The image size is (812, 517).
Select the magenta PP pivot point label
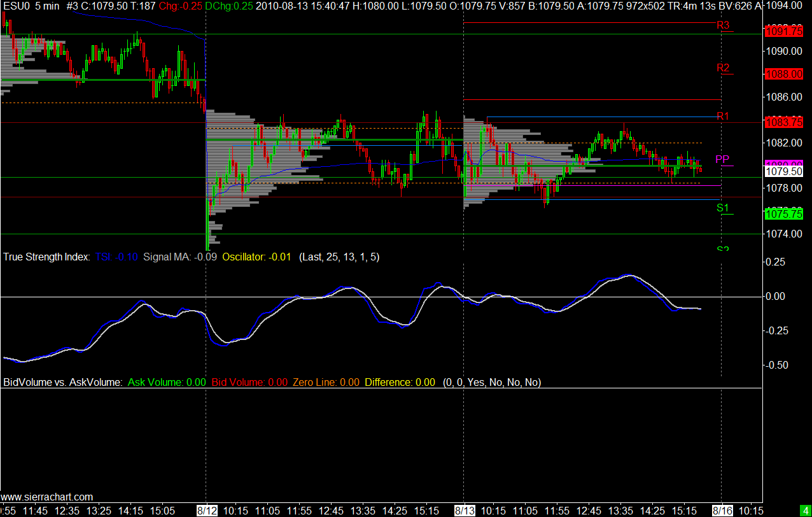[722, 159]
